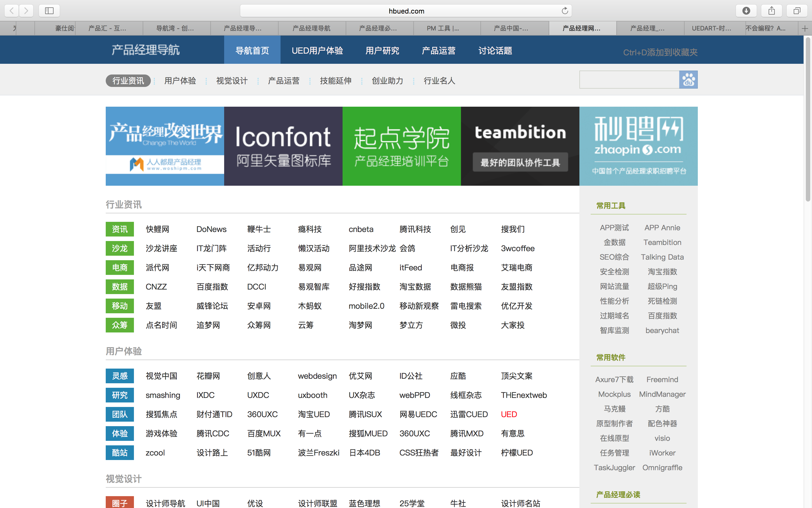This screenshot has width=812, height=508.
Task: Open the THEnextweb link
Action: [x=524, y=395]
